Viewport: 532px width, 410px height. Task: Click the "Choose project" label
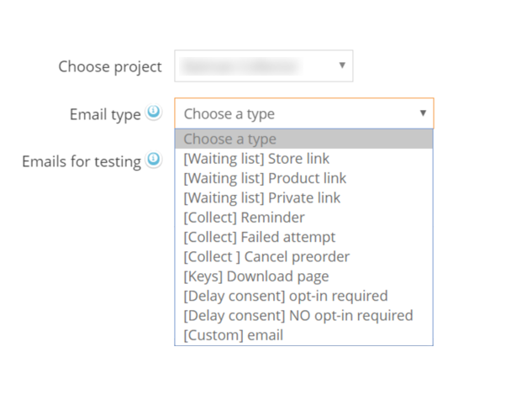pyautogui.click(x=109, y=66)
